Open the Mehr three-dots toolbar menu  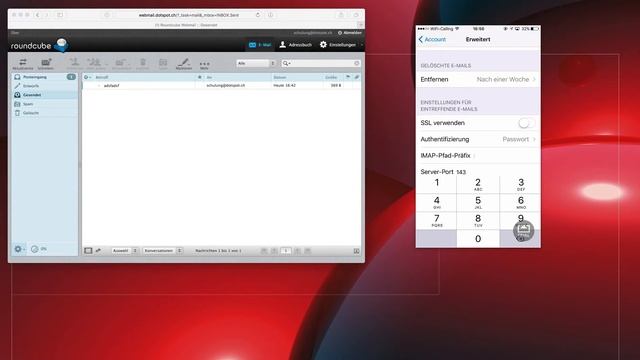point(204,64)
